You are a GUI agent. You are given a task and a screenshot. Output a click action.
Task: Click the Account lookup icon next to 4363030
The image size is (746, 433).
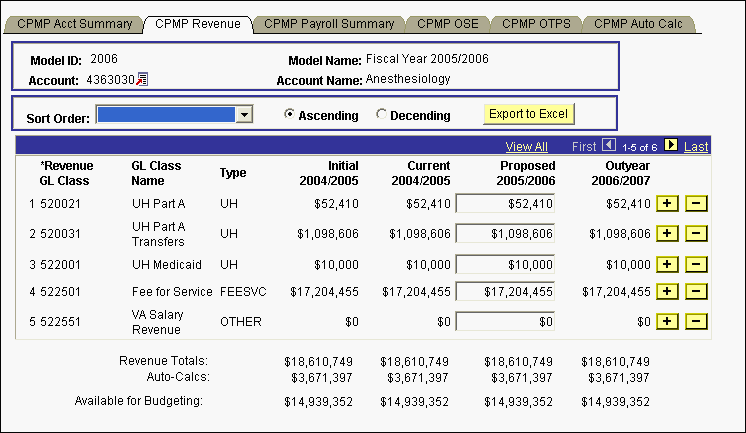[142, 79]
